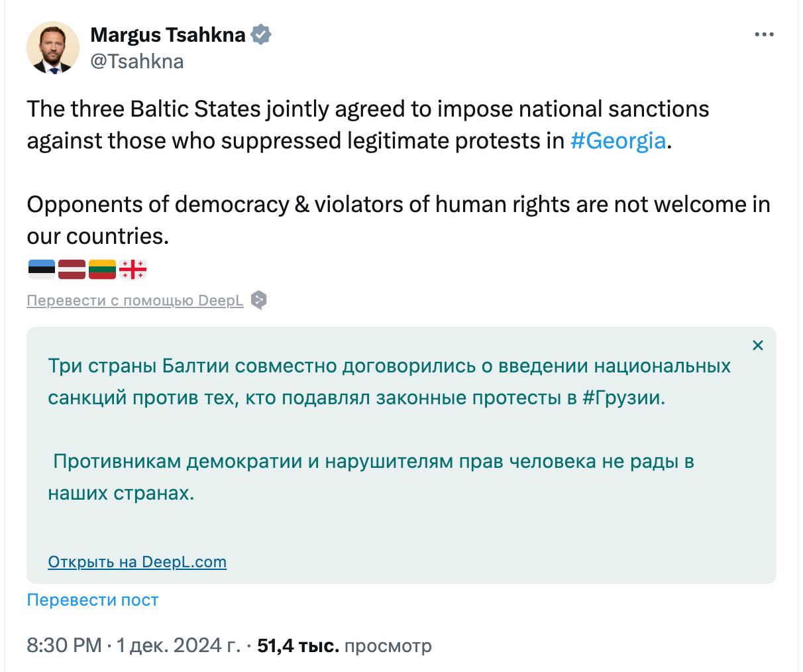Click the DeepL logo icon

pos(260,300)
